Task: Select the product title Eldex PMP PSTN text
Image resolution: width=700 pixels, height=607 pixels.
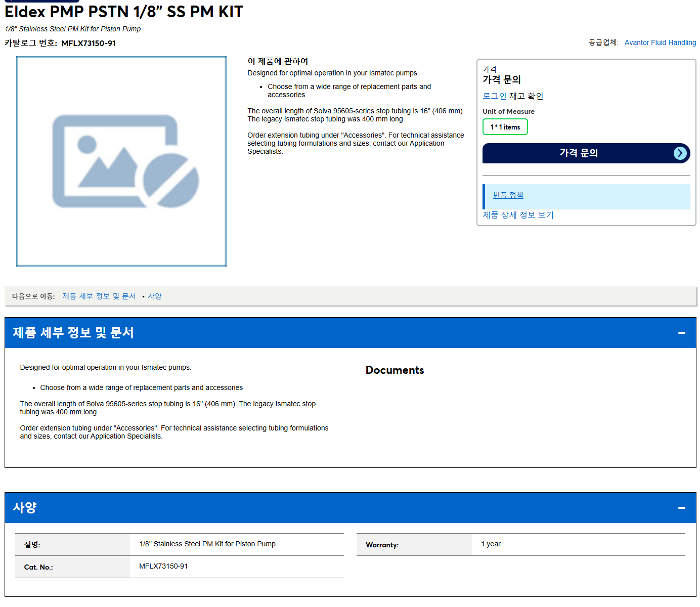Action: pyautogui.click(x=124, y=12)
